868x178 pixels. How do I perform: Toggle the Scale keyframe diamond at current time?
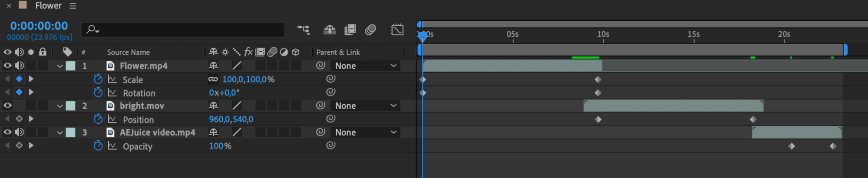pyautogui.click(x=19, y=79)
